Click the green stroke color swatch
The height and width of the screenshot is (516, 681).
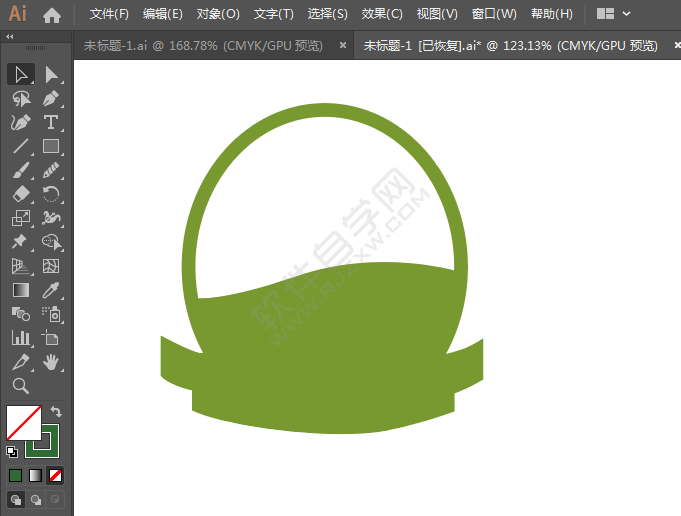click(42, 441)
